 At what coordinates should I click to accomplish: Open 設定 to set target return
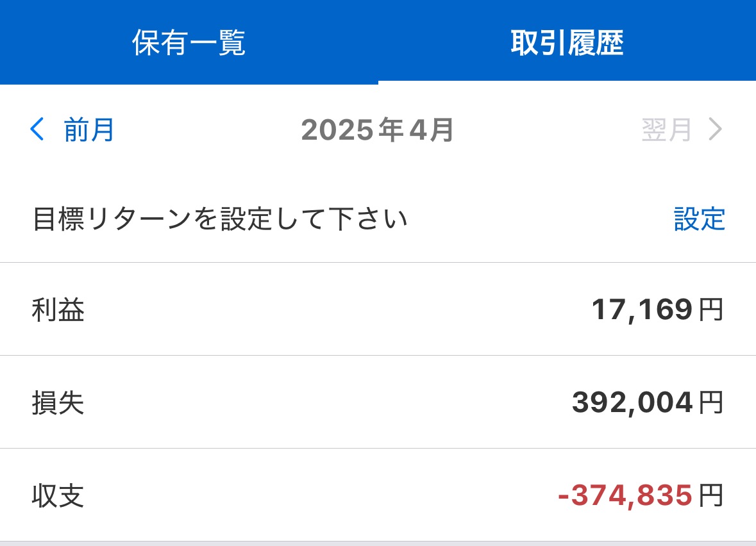pos(699,219)
